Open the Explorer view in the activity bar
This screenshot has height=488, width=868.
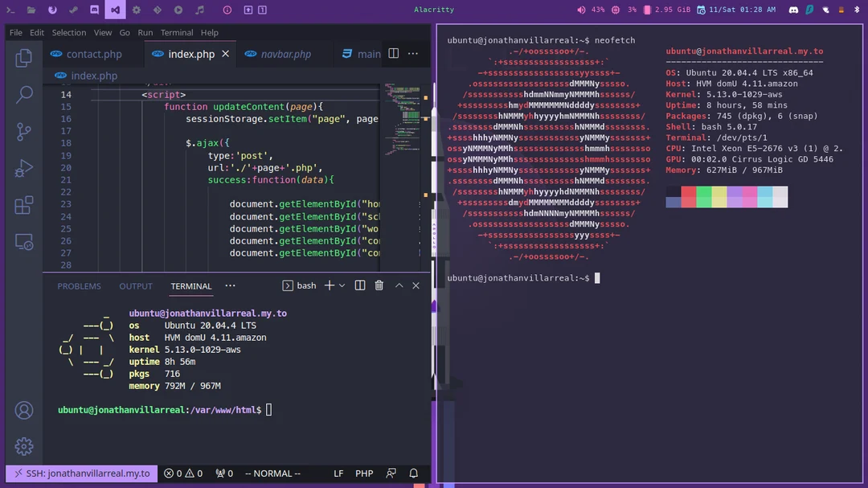point(23,57)
